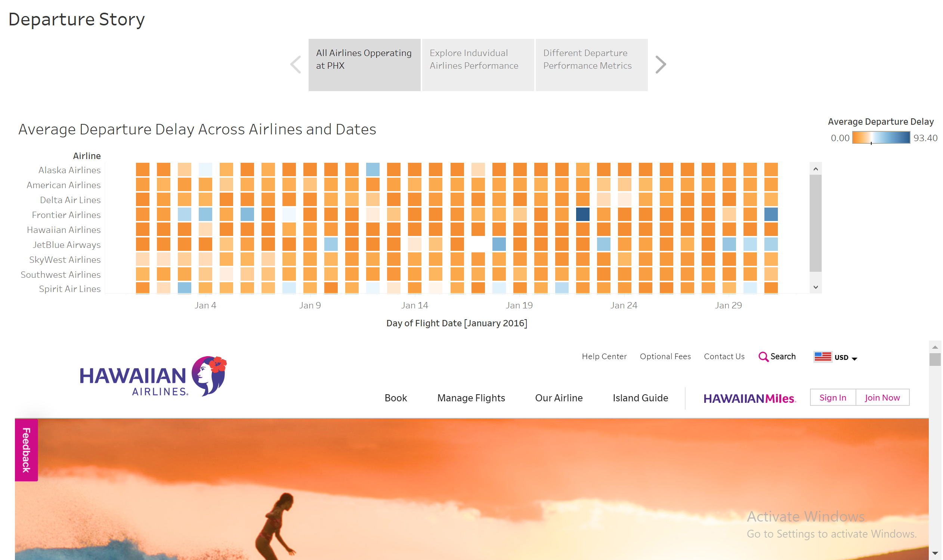943x560 pixels.
Task: Click the Spirit Air Lines row label
Action: pos(69,289)
